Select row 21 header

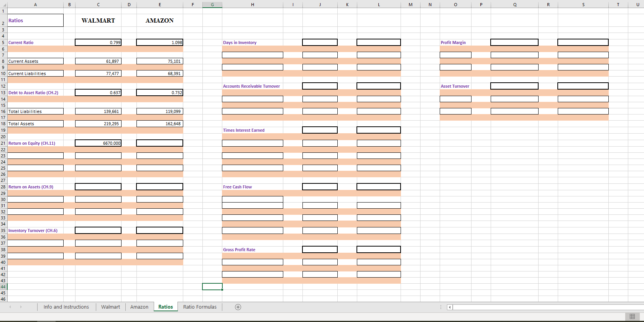3,143
